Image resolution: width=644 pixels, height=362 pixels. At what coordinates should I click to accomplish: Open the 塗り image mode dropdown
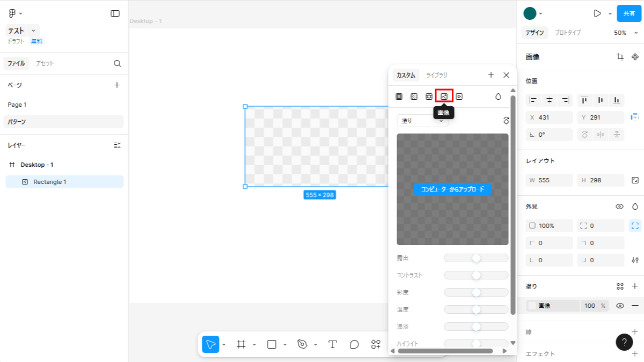tap(422, 121)
